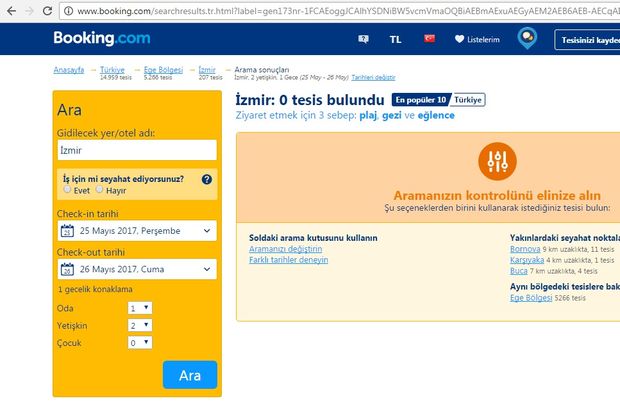
Task: Open Buca nearby destination link
Action: [x=519, y=271]
